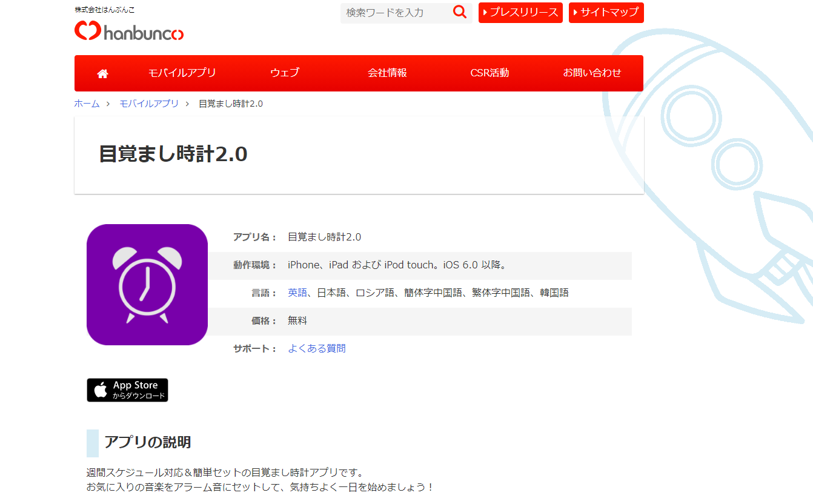Select CSR活動 in the navigation bar
The image size is (813, 504).
(489, 73)
